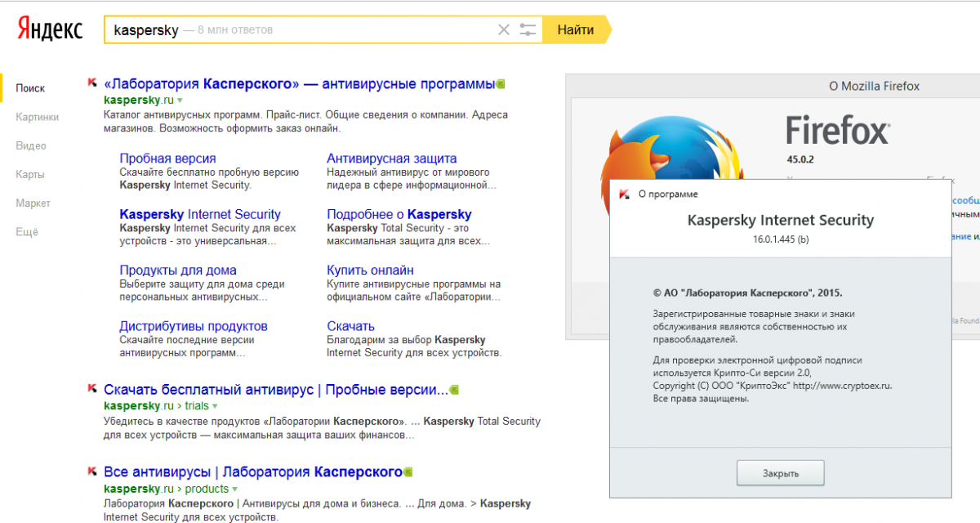Screen dimensions: 980x523
Task: Open the search settings sliders icon
Action: (528, 30)
